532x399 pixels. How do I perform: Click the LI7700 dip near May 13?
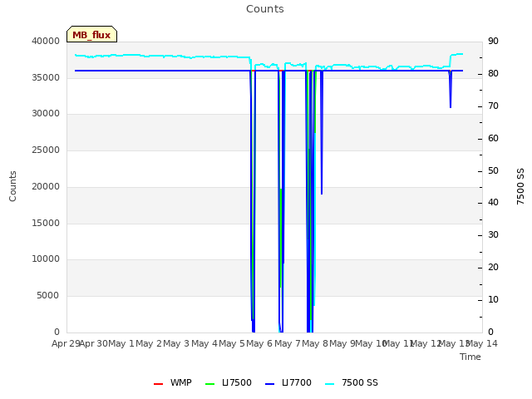pos(451,89)
